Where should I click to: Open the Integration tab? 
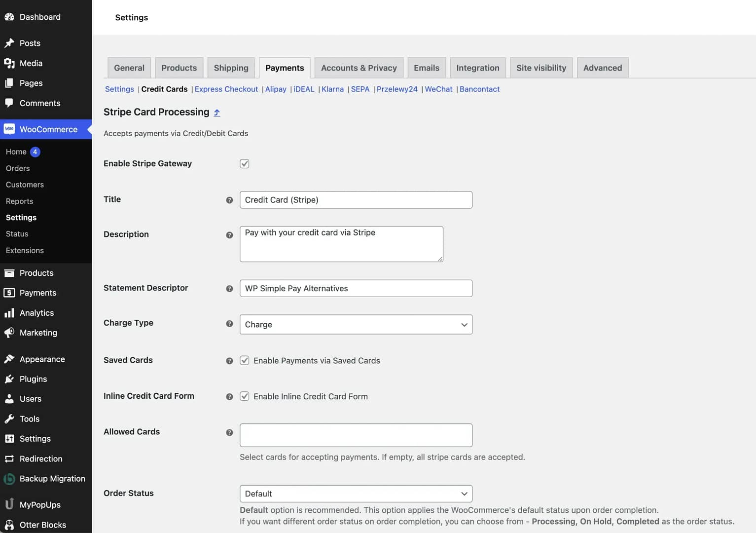coord(478,68)
